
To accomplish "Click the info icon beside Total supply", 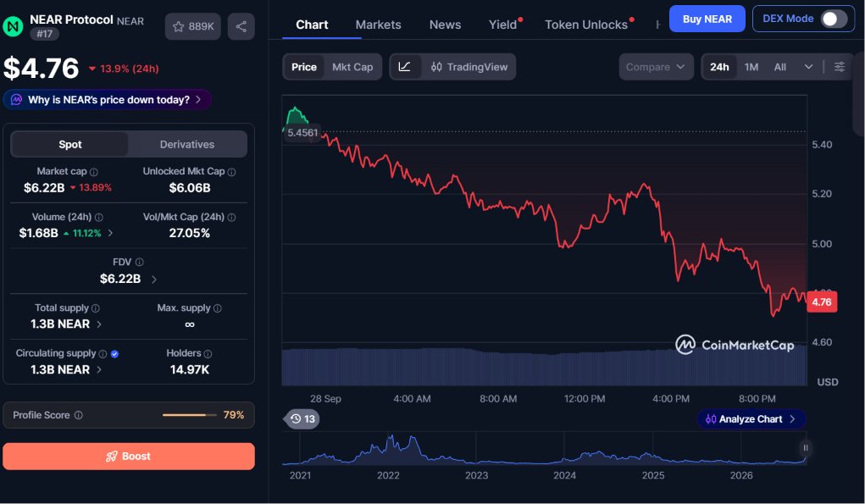I will point(96,308).
